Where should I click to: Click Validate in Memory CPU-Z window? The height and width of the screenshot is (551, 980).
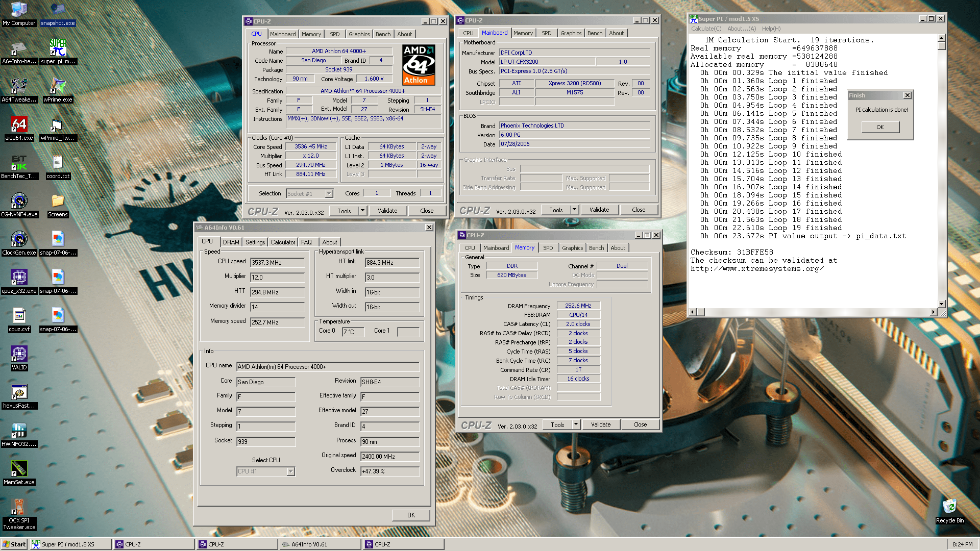pyautogui.click(x=601, y=424)
